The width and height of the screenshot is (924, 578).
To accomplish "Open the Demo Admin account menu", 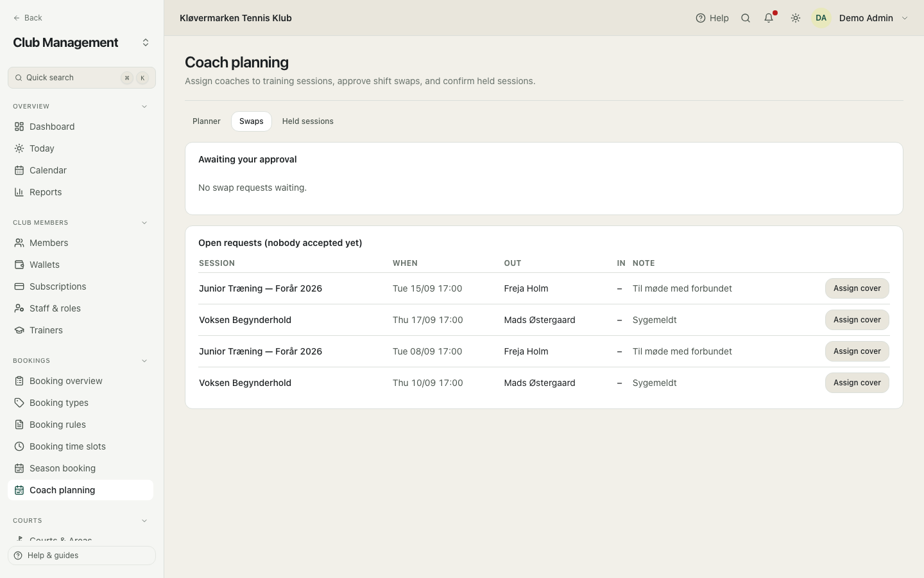I will click(x=860, y=18).
